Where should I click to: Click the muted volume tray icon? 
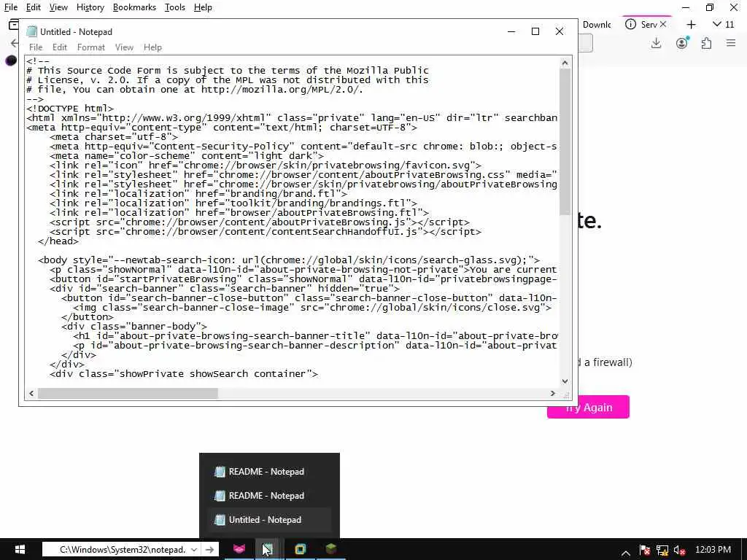(x=680, y=550)
